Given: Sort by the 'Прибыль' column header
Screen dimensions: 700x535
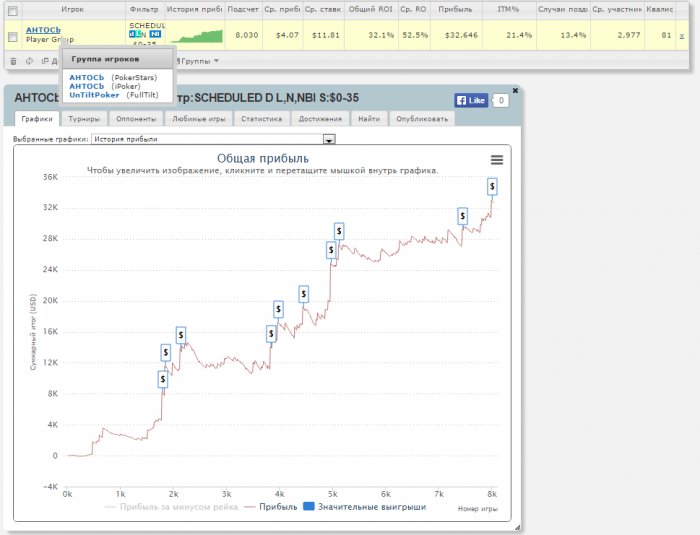Looking at the screenshot, I should point(455,8).
